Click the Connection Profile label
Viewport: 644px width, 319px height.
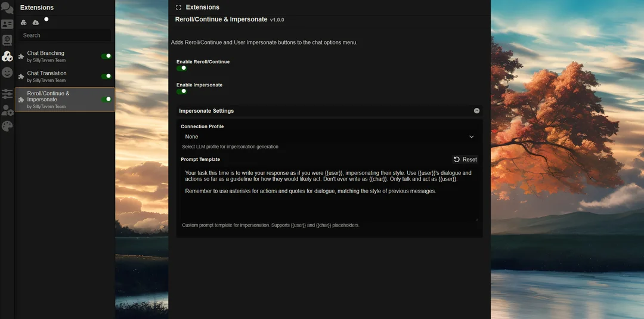click(x=202, y=126)
